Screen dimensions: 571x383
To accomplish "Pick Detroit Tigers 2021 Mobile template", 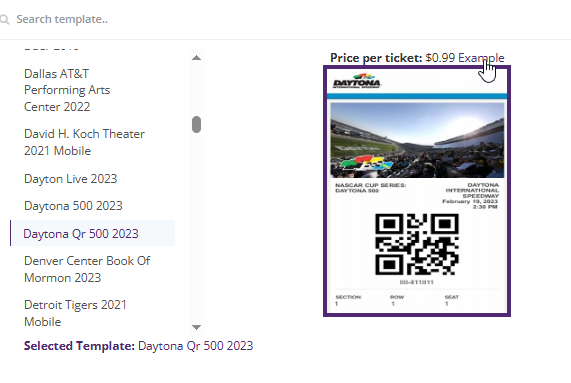I will tap(75, 313).
